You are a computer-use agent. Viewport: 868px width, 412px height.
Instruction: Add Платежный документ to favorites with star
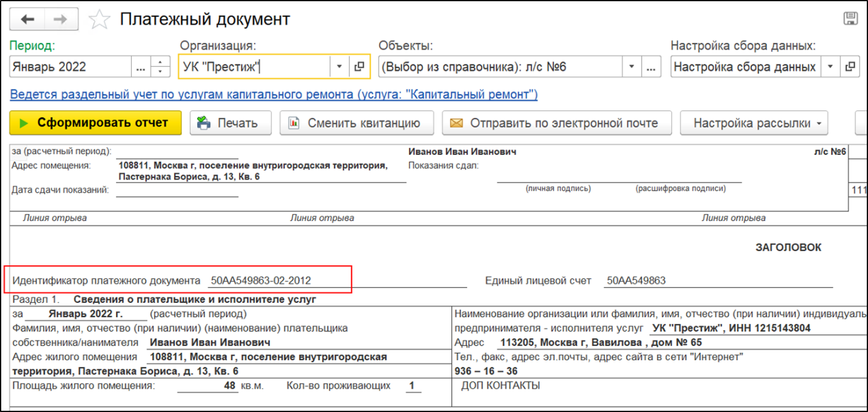99,20
